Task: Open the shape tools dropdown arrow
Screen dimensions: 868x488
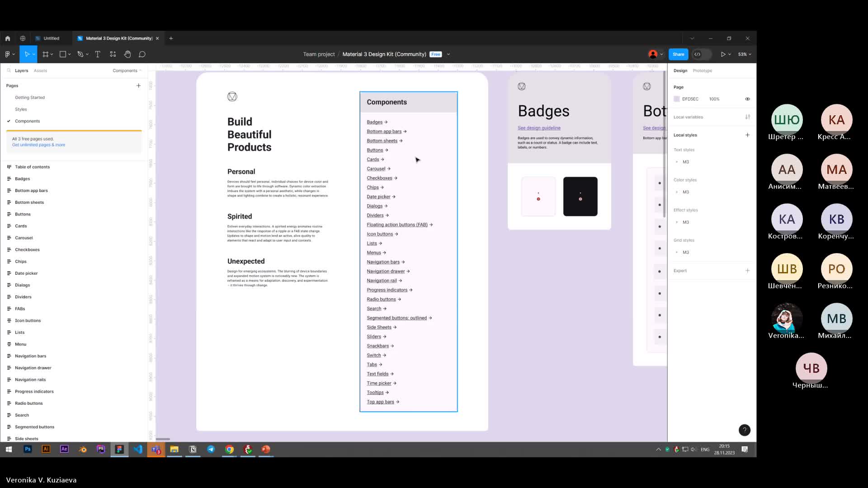Action: pos(69,55)
